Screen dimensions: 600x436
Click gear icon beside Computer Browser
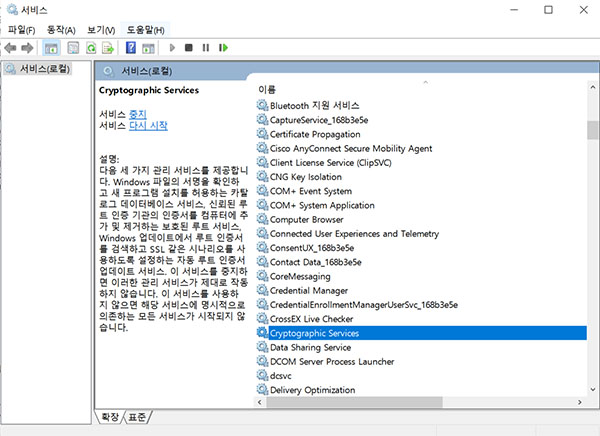[262, 219]
